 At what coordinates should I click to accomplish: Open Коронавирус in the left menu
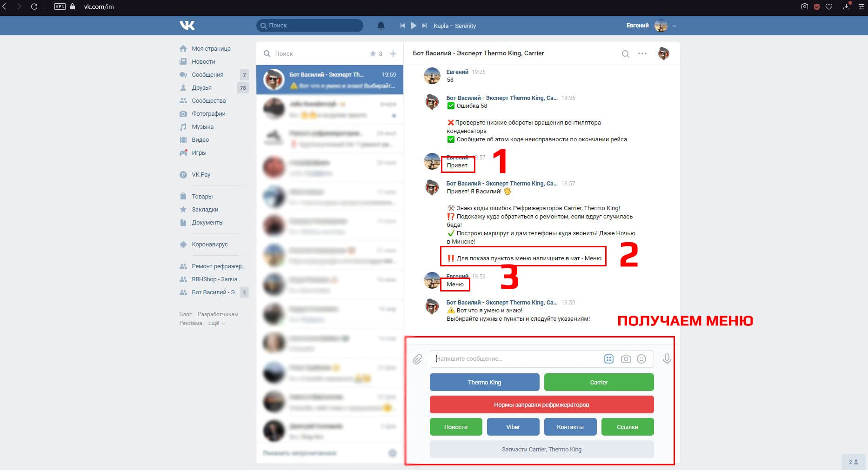209,244
